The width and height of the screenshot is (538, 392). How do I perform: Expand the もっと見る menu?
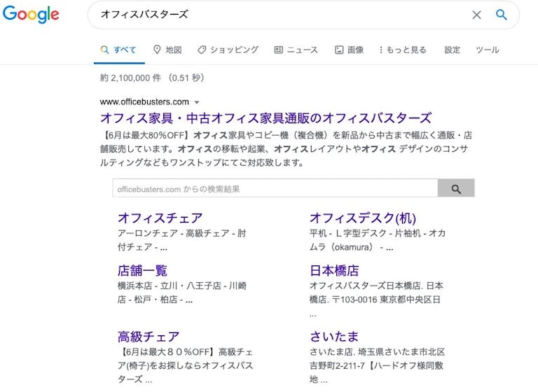coord(403,50)
